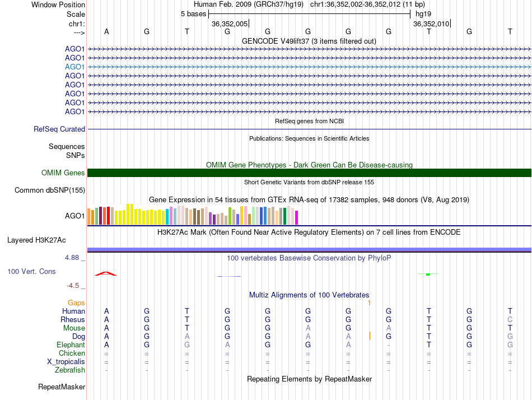Click 100 vertebrates Basewise Conservation by PhyloP title
The height and width of the screenshot is (400, 532).
tap(309, 258)
